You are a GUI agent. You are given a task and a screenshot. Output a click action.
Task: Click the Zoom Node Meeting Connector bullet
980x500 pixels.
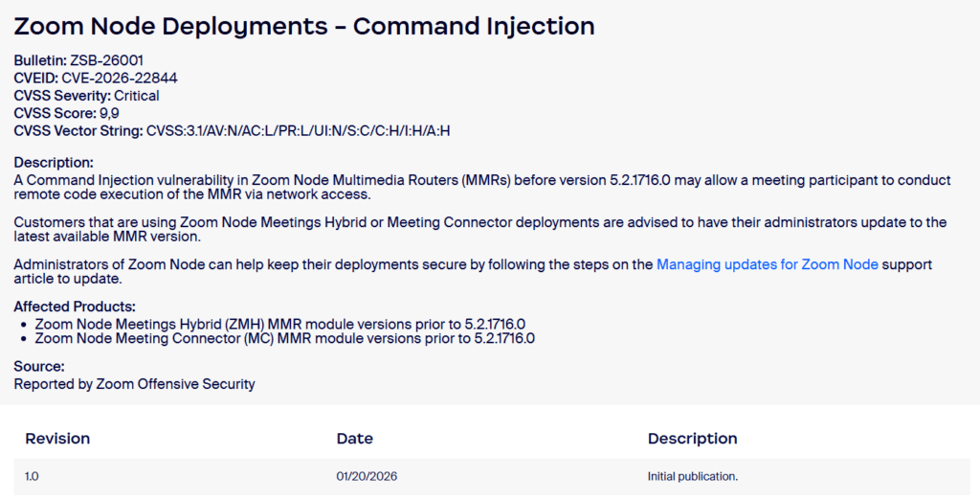(284, 338)
